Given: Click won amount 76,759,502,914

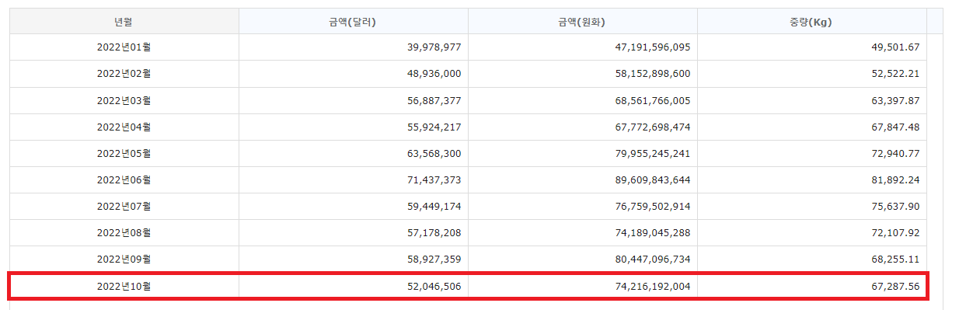Looking at the screenshot, I should pos(654,206).
